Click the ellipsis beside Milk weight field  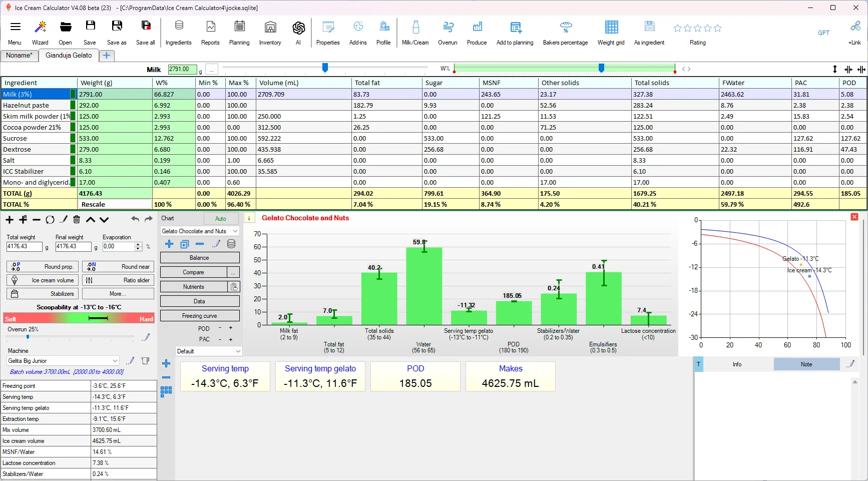click(x=212, y=70)
